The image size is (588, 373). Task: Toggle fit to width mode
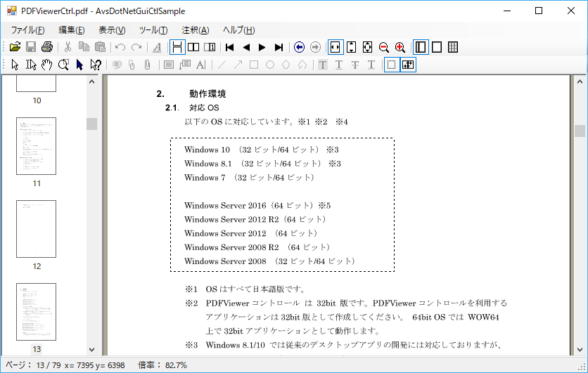click(335, 47)
